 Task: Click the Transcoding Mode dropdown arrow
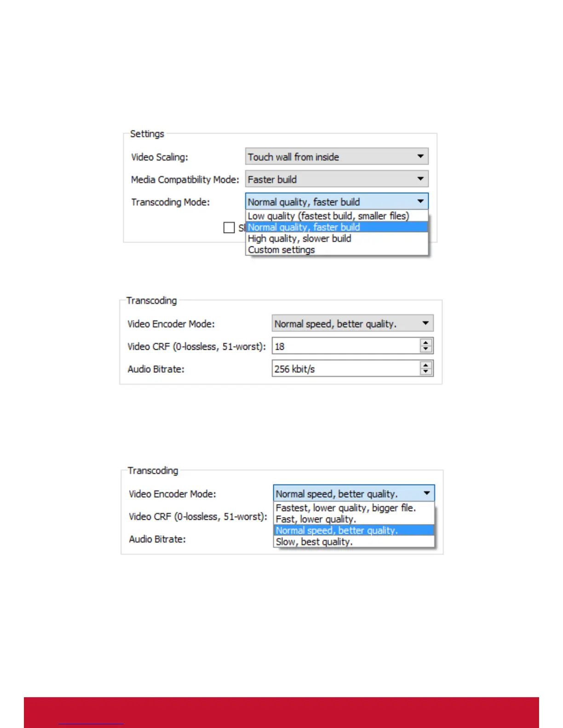point(420,201)
